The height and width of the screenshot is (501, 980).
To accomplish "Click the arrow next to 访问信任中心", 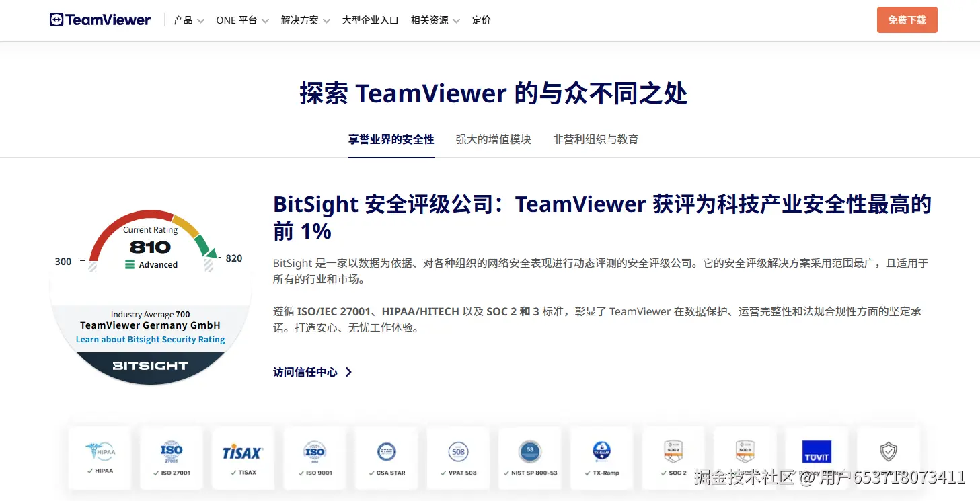I will [x=348, y=372].
